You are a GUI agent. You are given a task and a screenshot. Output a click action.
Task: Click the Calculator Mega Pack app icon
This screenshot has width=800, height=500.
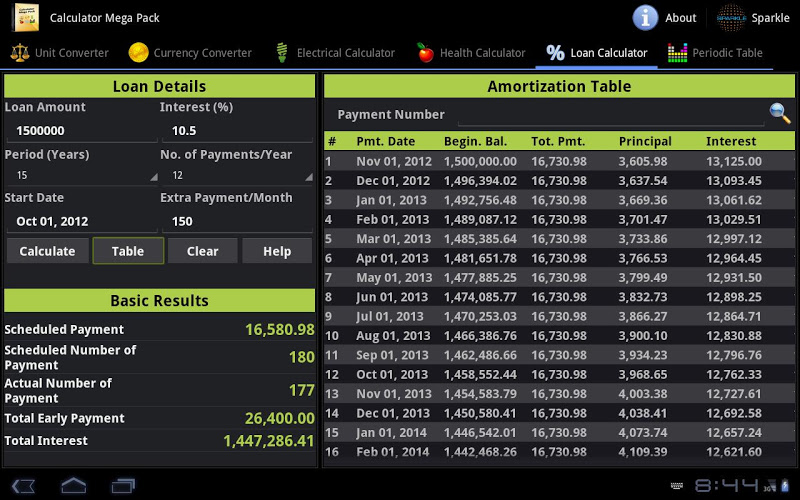[27, 18]
